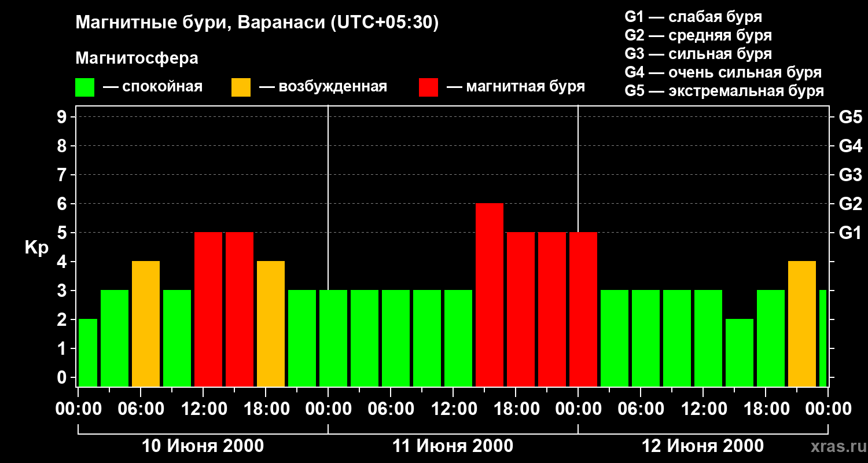Click the 'G3' label on the right axis

point(850,175)
